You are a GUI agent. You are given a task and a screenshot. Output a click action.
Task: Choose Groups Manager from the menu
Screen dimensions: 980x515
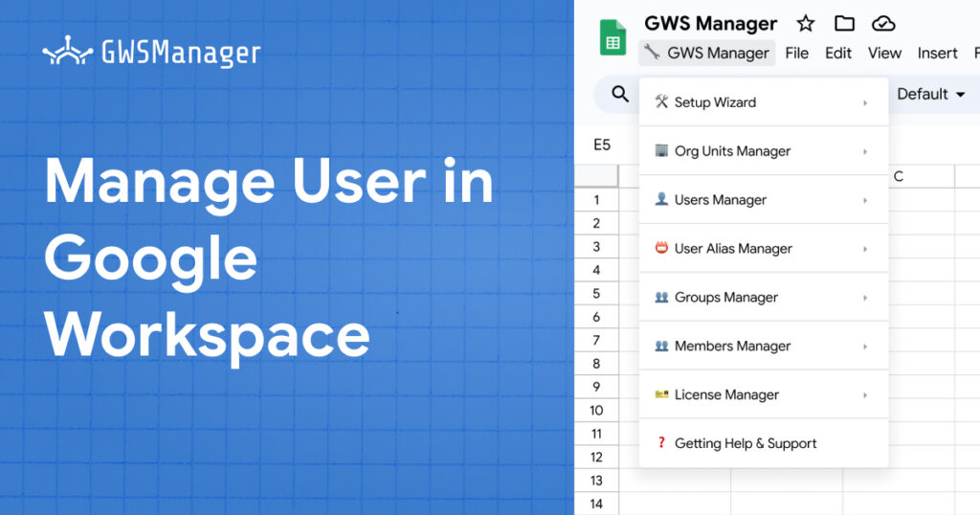725,298
